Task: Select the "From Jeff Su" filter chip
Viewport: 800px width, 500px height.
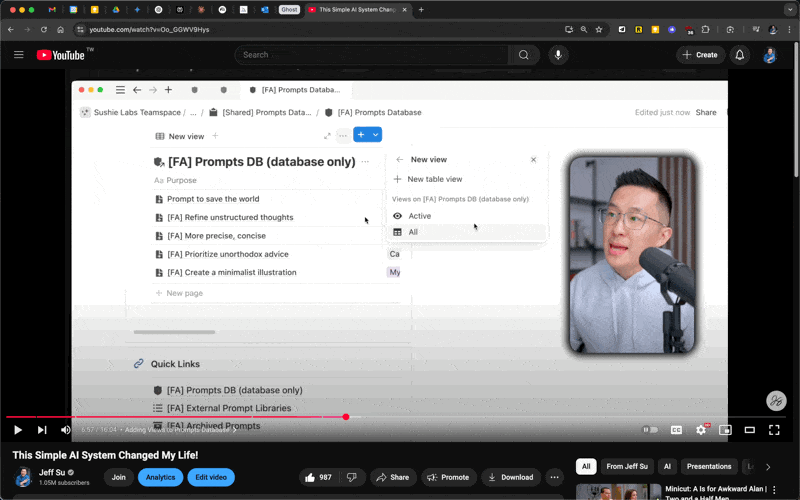Action: [628, 466]
